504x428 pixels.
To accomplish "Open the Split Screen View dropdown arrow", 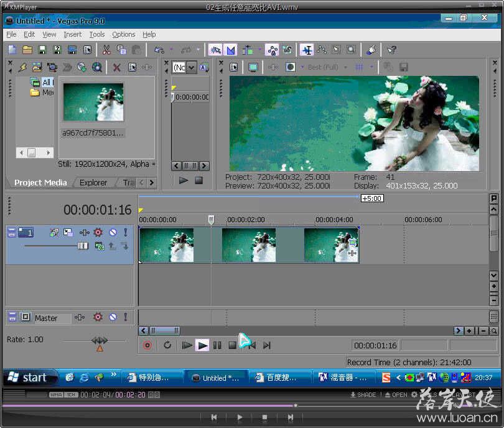I will point(302,67).
